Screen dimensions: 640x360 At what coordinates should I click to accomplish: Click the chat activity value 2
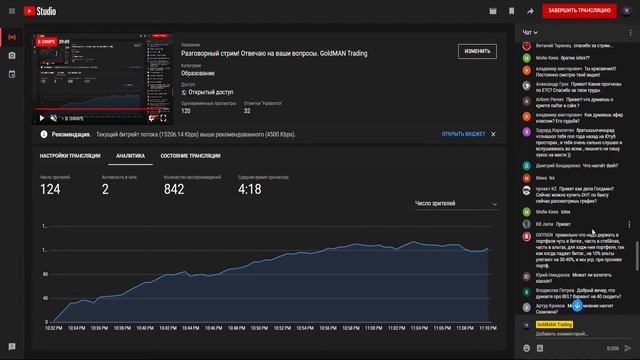click(x=105, y=189)
